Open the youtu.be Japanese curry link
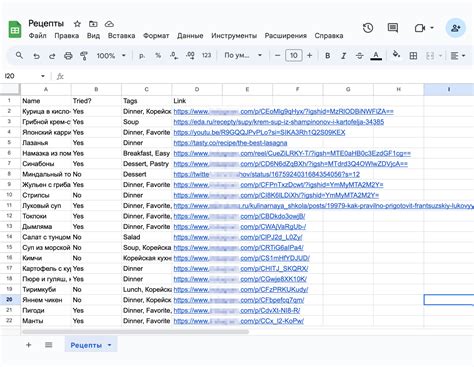Viewport: 474px width, 367px height. [259, 132]
